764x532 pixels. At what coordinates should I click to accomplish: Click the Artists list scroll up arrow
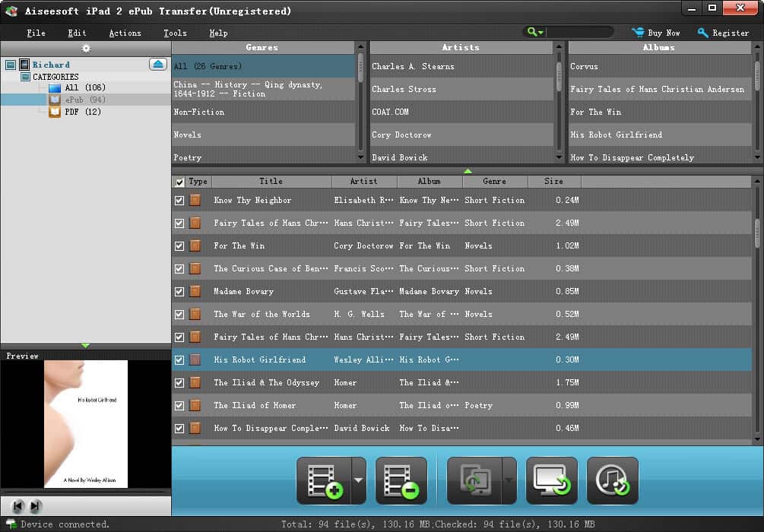tap(559, 47)
